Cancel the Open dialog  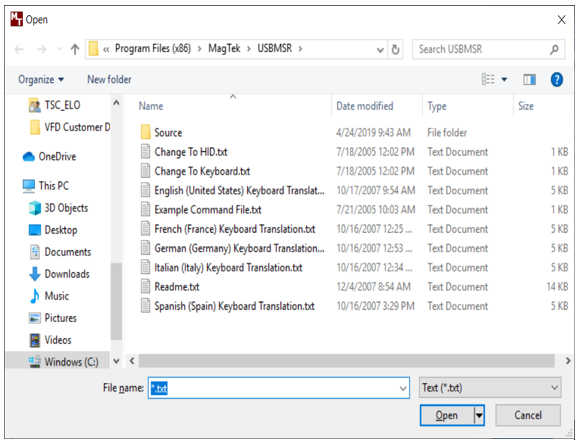tap(528, 415)
